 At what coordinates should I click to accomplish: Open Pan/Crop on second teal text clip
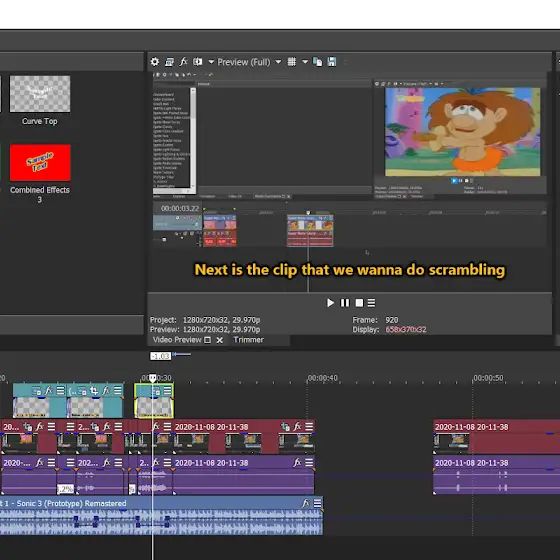pos(94,391)
